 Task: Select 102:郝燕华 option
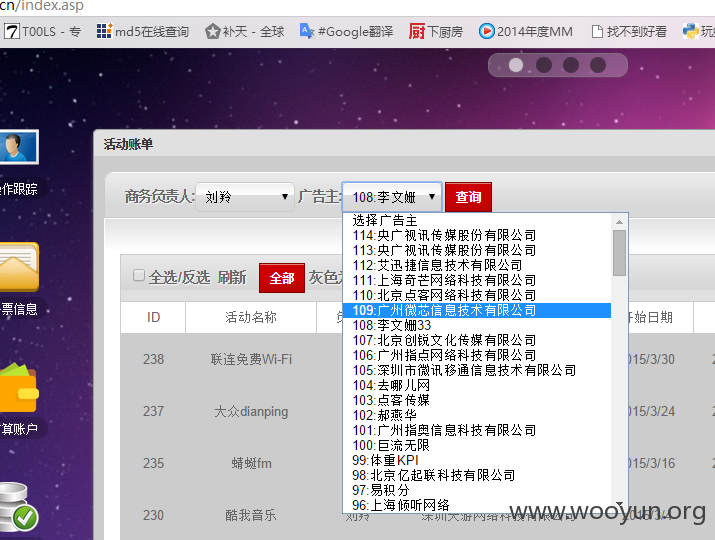(x=477, y=415)
